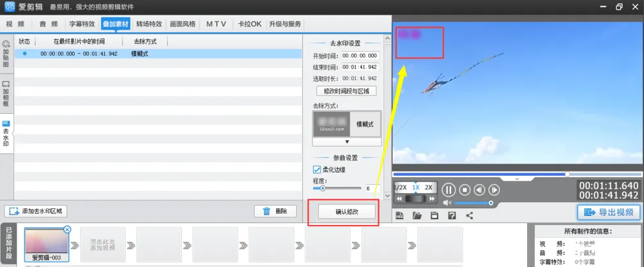Create a new project with the NEW icon

click(x=399, y=215)
